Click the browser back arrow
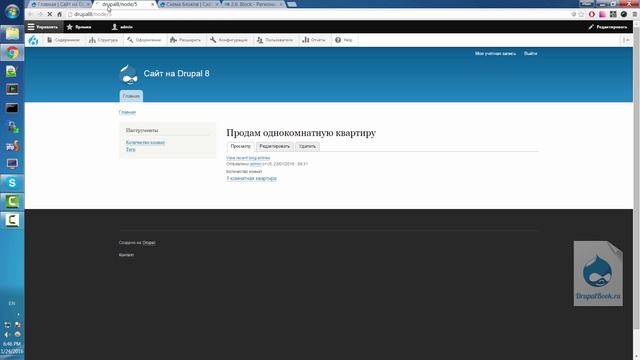640x360 pixels. [30, 14]
